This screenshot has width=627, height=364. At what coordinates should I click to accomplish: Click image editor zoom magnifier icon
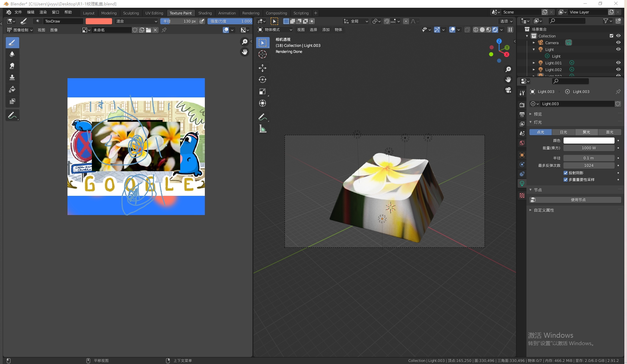245,42
